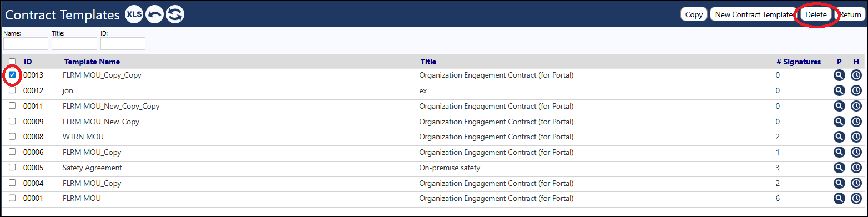Focus the Title filter field
The width and height of the screenshot is (868, 217).
pos(74,43)
